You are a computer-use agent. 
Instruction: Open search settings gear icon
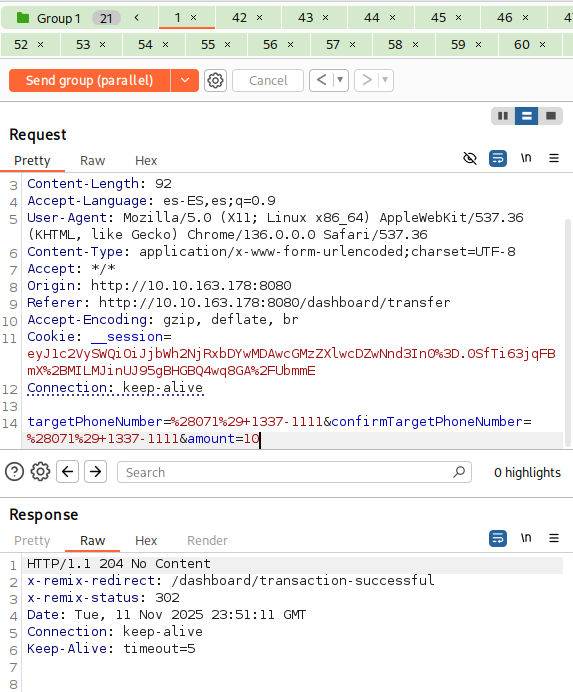click(40, 472)
